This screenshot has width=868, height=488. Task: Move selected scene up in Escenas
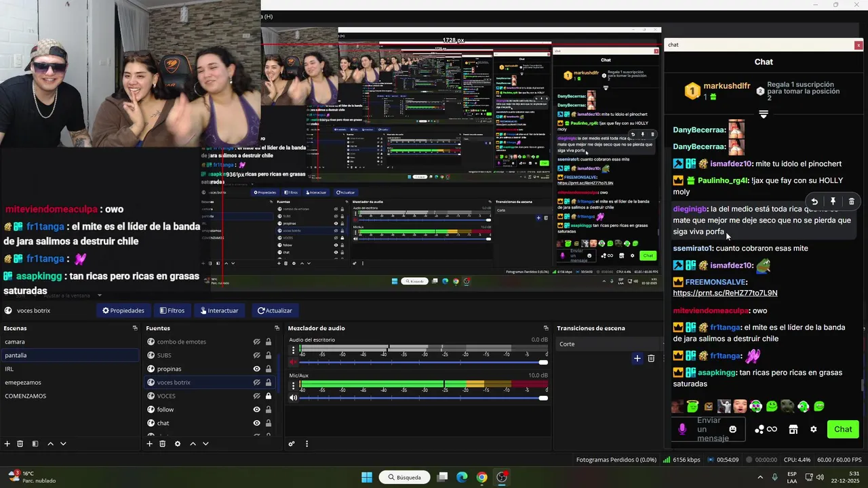50,444
